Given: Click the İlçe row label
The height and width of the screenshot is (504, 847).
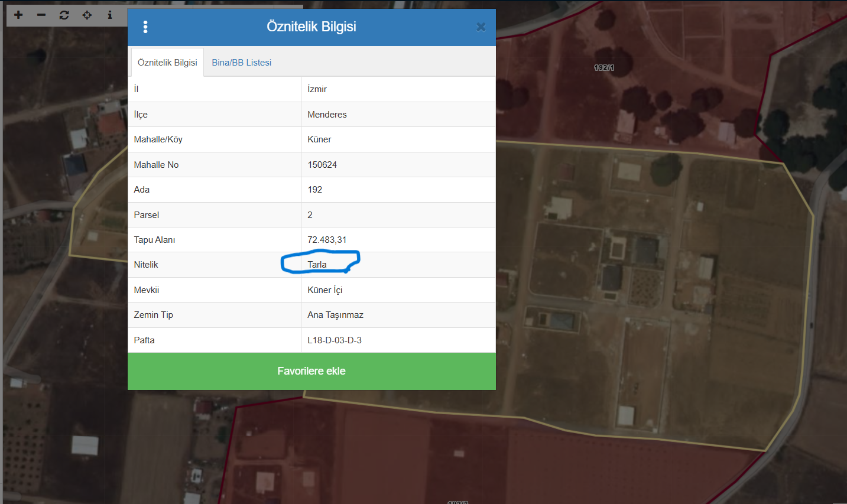Looking at the screenshot, I should click(x=141, y=115).
